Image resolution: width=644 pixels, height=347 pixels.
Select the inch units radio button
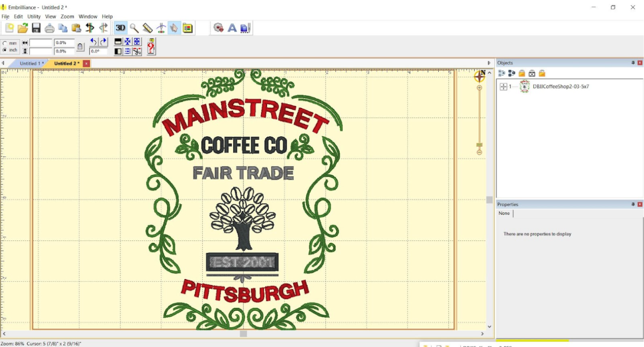pyautogui.click(x=5, y=50)
